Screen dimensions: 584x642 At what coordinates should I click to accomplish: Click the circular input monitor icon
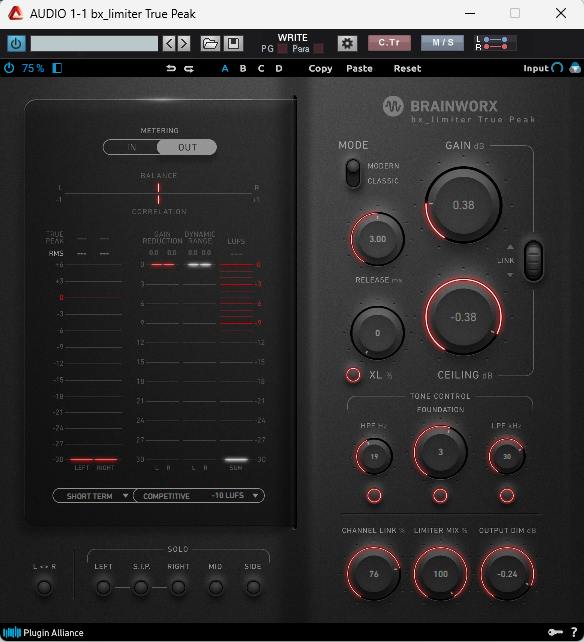(x=557, y=68)
